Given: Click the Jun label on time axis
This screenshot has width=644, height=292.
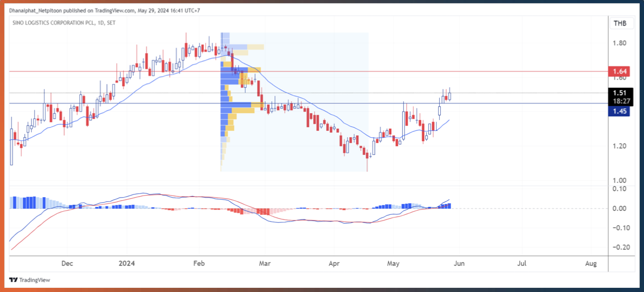Looking at the screenshot, I should click(x=459, y=264).
